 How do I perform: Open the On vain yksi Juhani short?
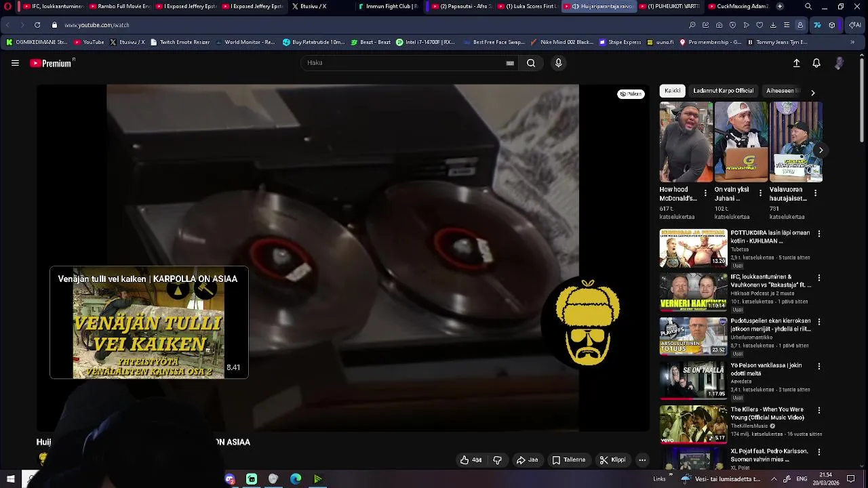point(741,142)
